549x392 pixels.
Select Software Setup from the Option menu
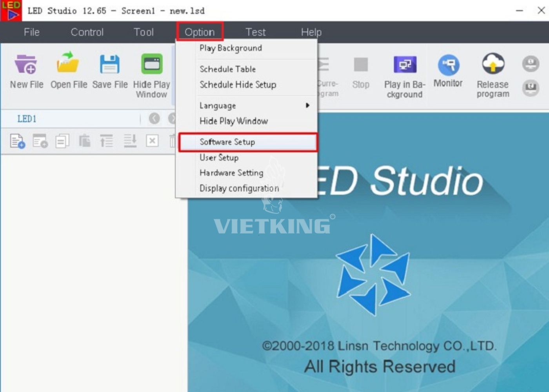pyautogui.click(x=227, y=142)
